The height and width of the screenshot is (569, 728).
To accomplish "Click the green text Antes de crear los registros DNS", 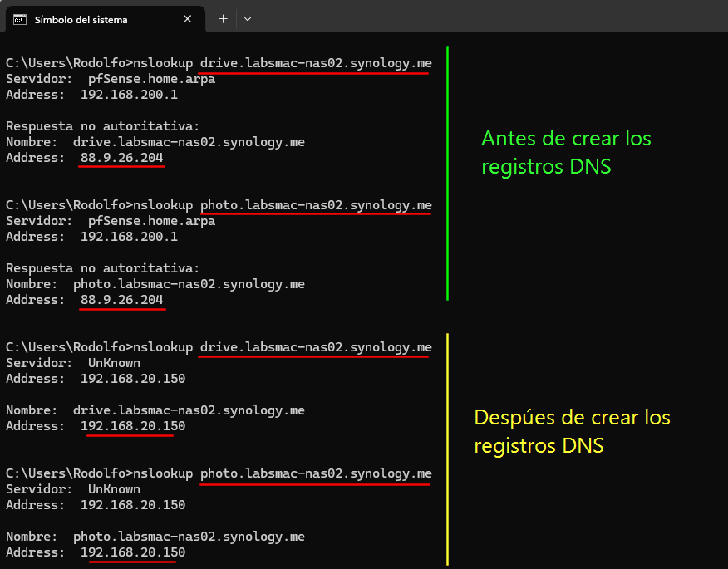I will [566, 151].
